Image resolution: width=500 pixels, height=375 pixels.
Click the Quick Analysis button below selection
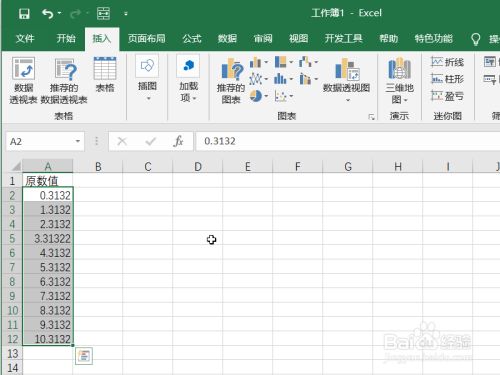click(84, 356)
